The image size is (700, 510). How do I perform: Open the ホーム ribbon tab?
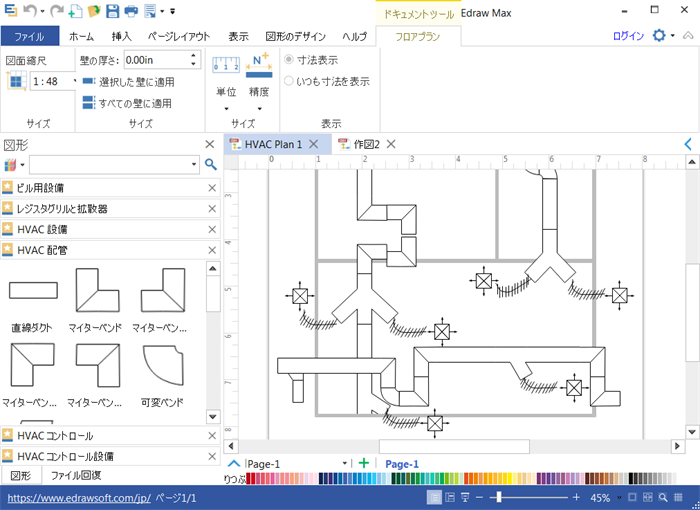(x=81, y=36)
